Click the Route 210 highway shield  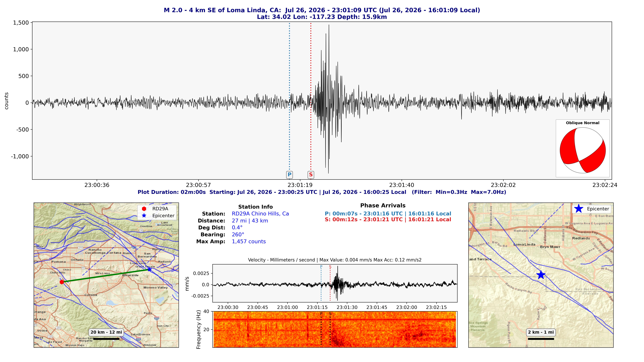pos(80,248)
